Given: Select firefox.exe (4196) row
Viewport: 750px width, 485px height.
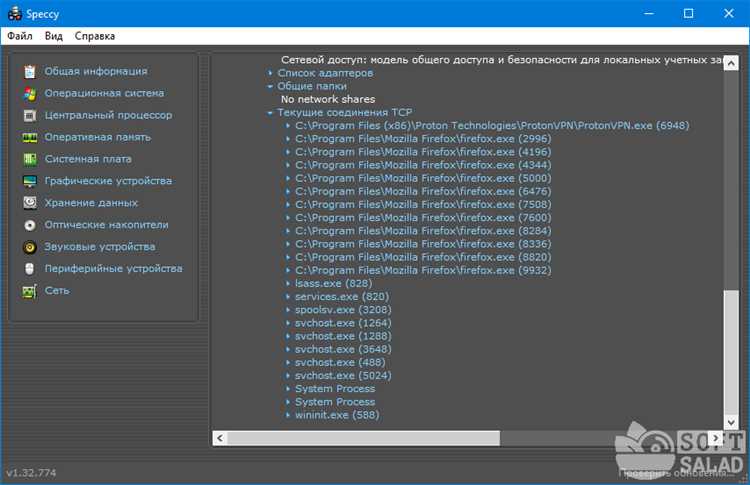Looking at the screenshot, I should [423, 152].
